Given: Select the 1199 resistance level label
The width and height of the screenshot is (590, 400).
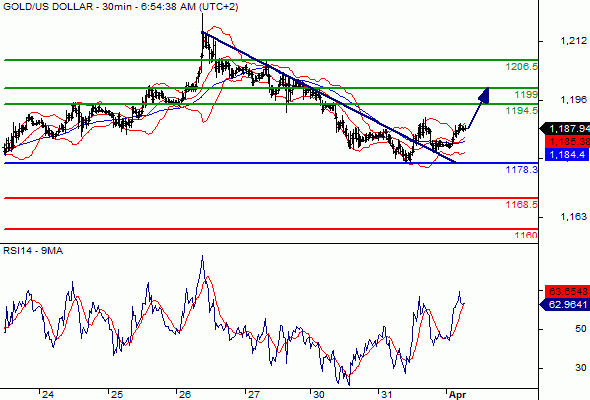Looking at the screenshot, I should 526,94.
